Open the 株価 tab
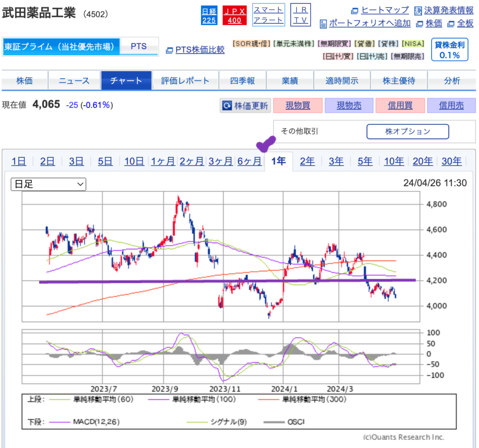Viewport: 479px width, 448px height. tap(24, 80)
